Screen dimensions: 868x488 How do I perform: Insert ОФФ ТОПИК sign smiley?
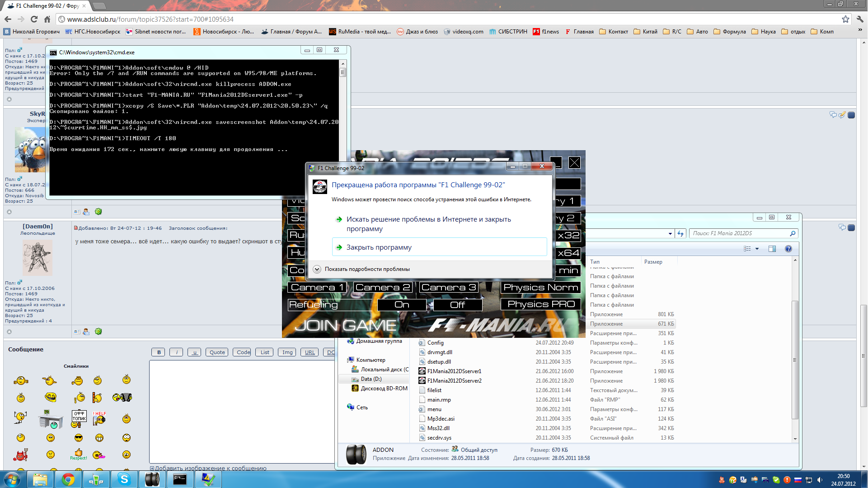pyautogui.click(x=79, y=418)
